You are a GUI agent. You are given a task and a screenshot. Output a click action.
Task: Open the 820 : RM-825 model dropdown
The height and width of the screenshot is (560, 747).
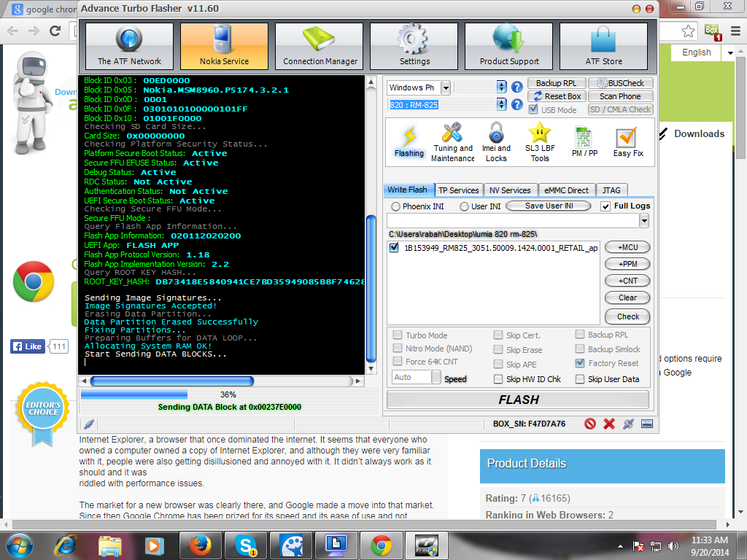point(501,105)
